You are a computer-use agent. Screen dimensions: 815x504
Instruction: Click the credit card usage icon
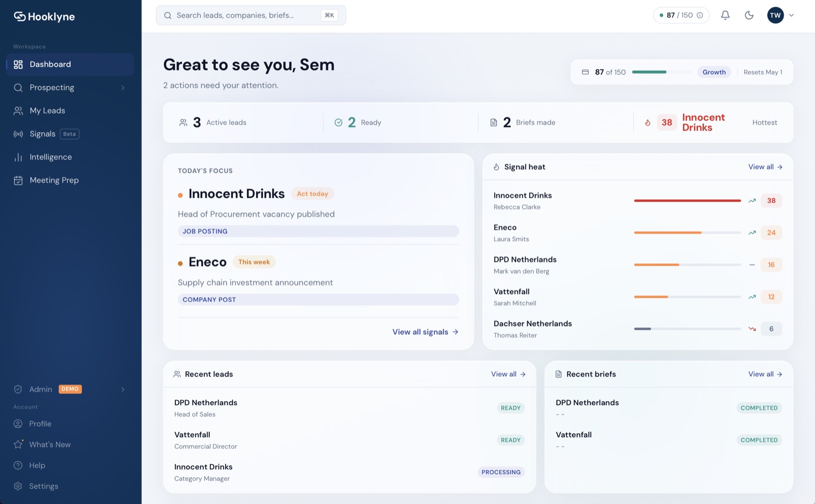585,72
